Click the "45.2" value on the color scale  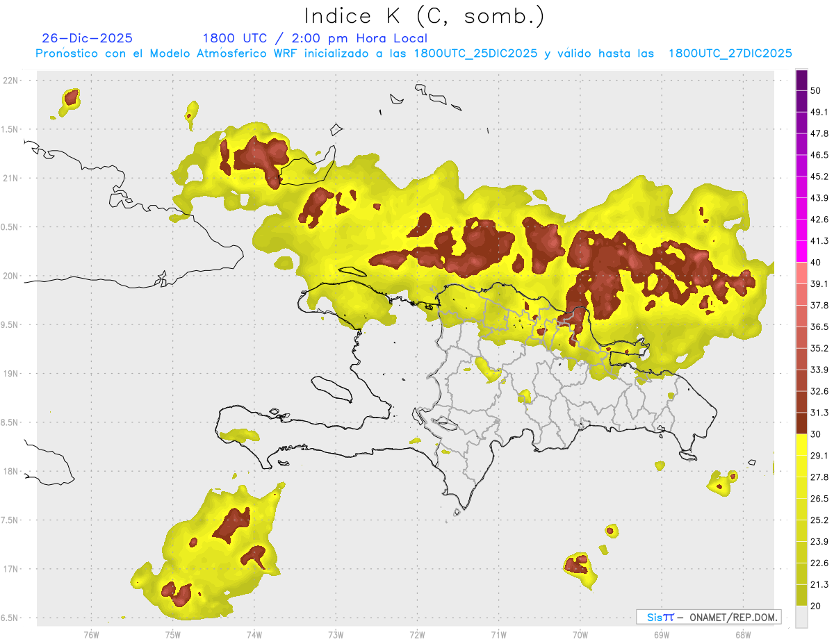tap(819, 176)
